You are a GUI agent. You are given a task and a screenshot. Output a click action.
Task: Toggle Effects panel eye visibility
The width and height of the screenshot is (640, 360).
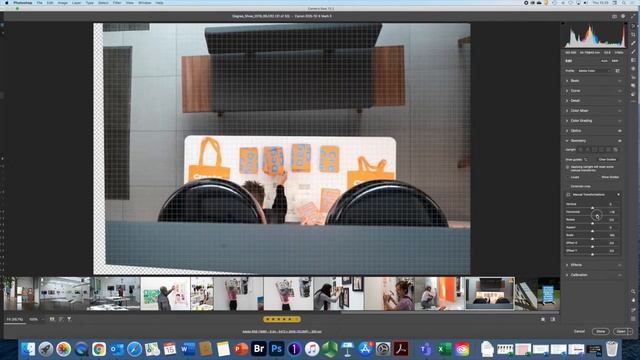(x=620, y=265)
